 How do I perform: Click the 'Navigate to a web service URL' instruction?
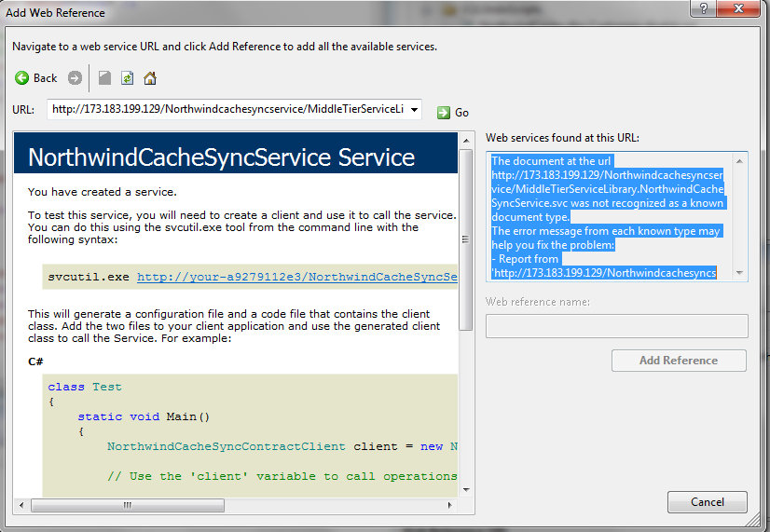click(225, 47)
